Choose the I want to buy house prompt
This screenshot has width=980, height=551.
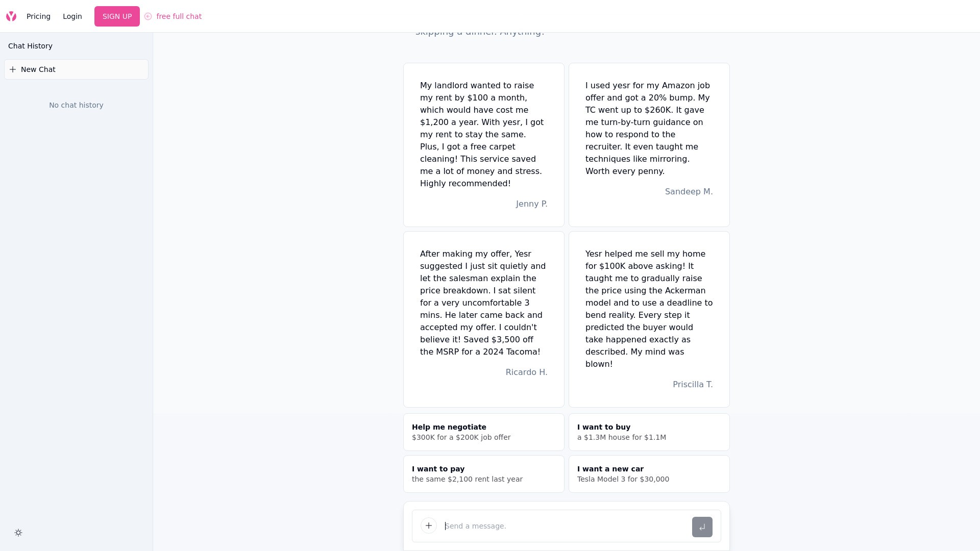[649, 432]
